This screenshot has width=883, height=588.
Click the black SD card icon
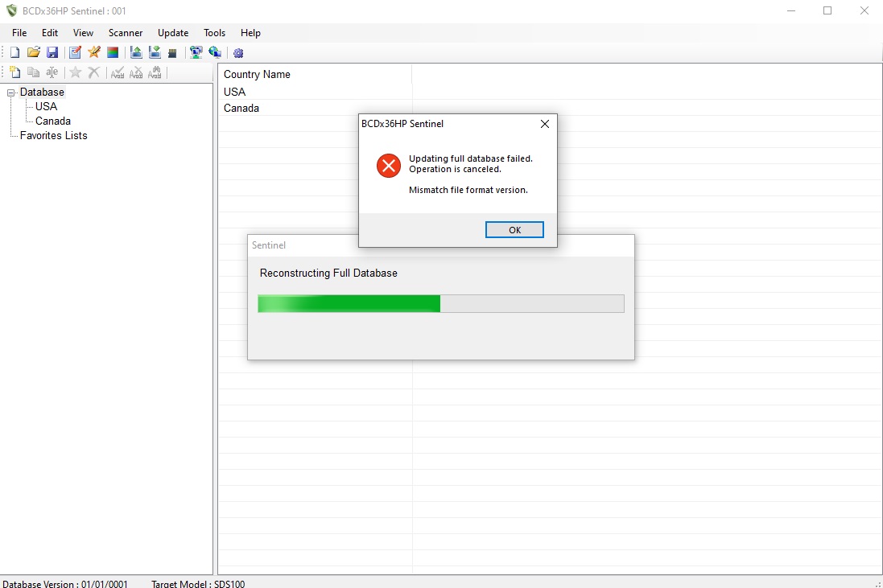(172, 53)
